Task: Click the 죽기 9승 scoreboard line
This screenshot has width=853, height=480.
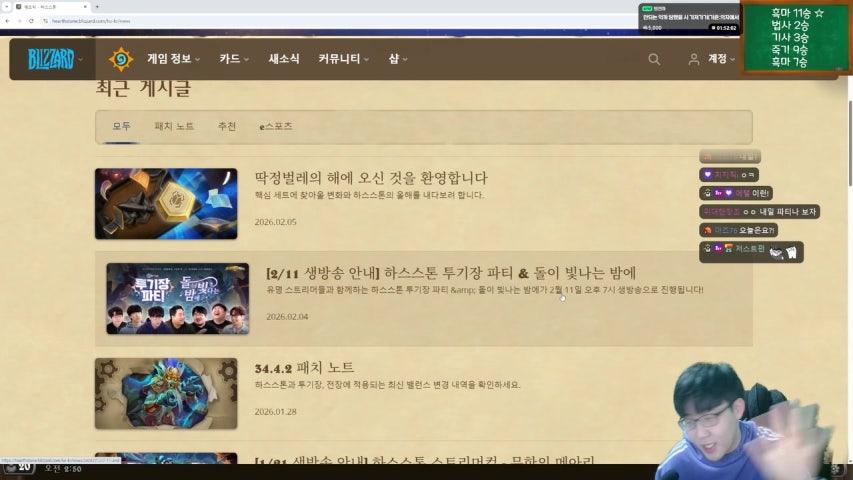Action: point(789,50)
